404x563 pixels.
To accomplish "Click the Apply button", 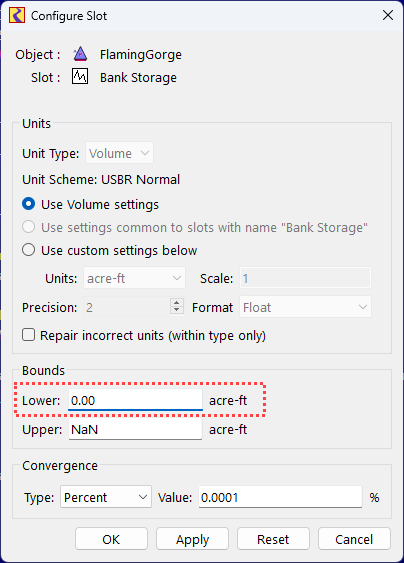I will point(192,539).
